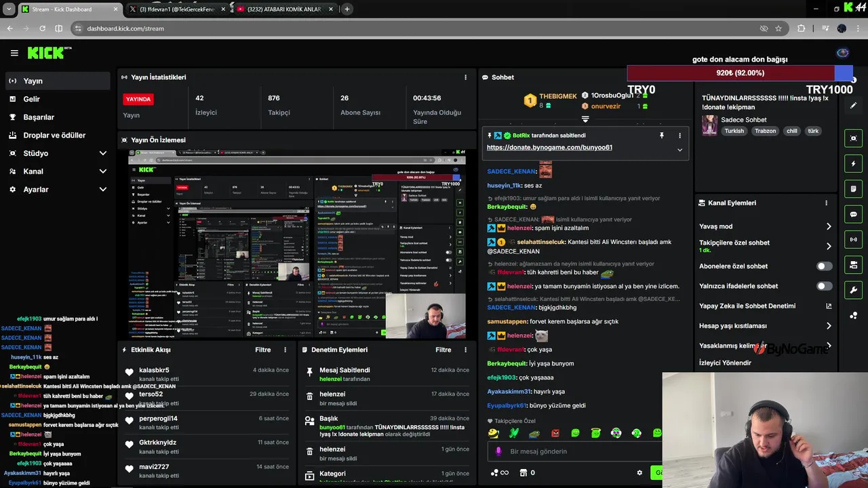
Task: Click the address bar URL
Action: 125,28
